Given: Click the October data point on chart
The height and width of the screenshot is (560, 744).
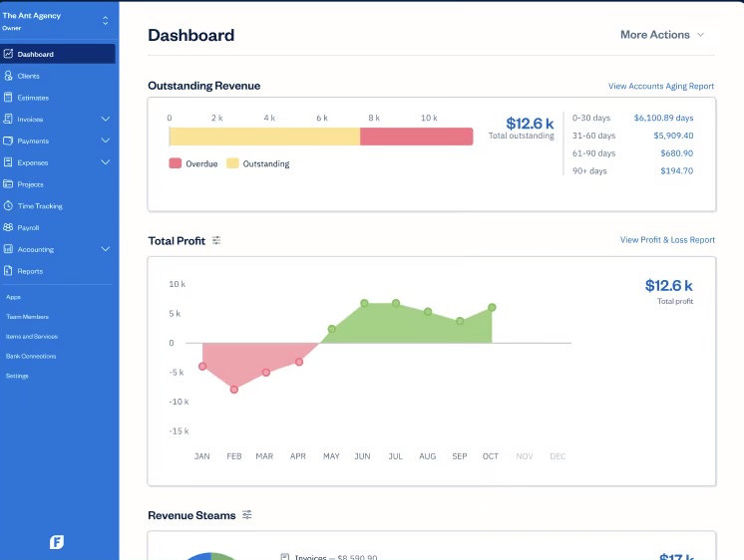Looking at the screenshot, I should coord(492,307).
